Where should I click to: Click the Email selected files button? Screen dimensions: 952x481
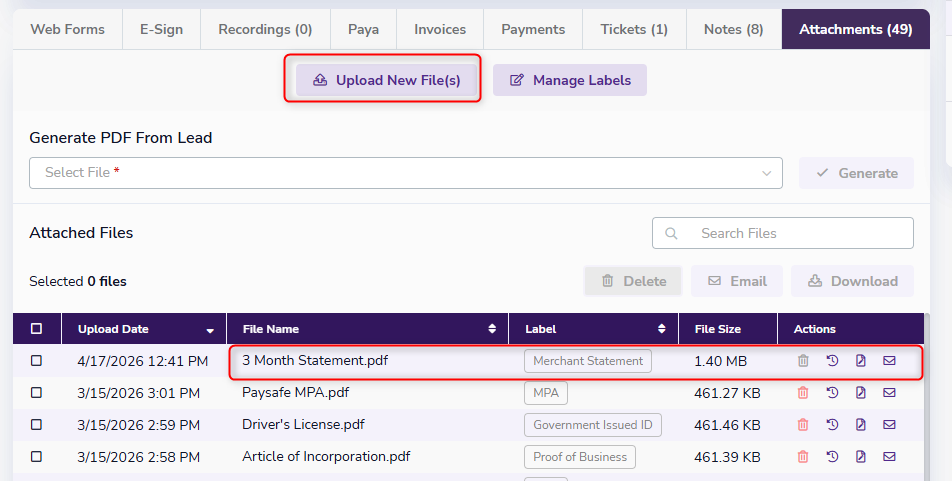[x=736, y=281]
